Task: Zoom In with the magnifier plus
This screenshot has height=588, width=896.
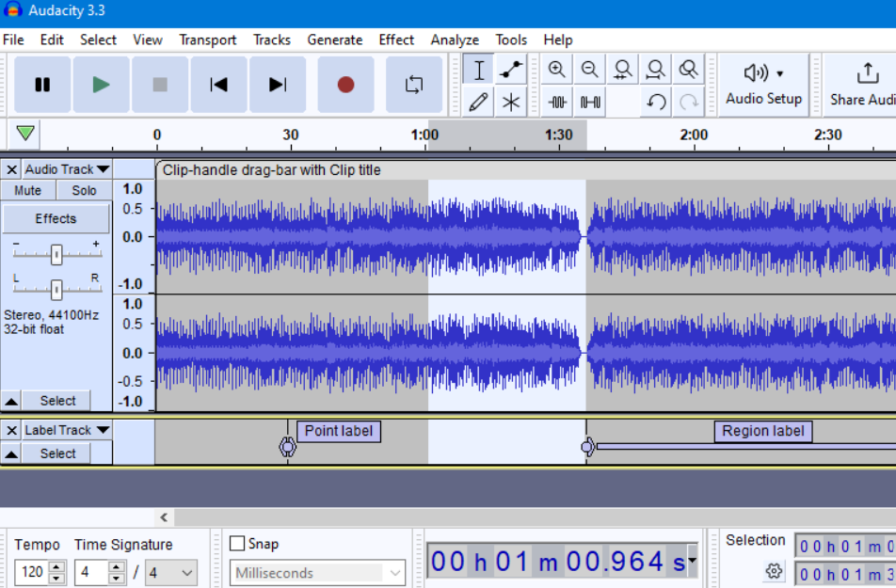Action: (557, 70)
